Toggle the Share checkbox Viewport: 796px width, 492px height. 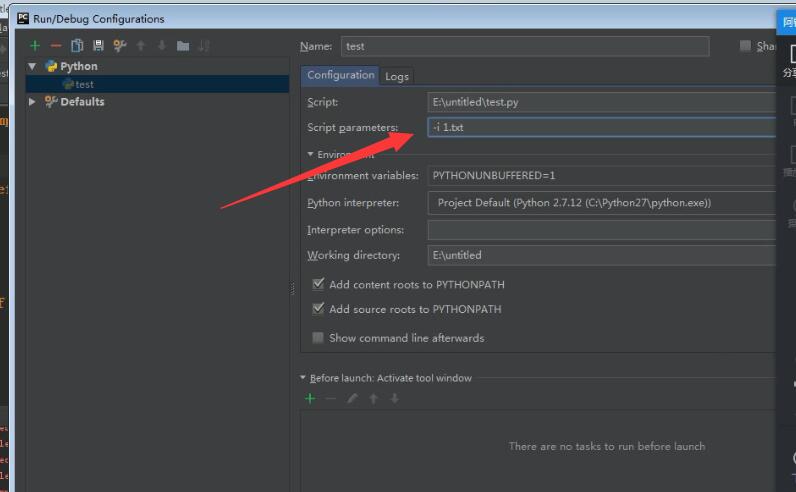pos(745,46)
